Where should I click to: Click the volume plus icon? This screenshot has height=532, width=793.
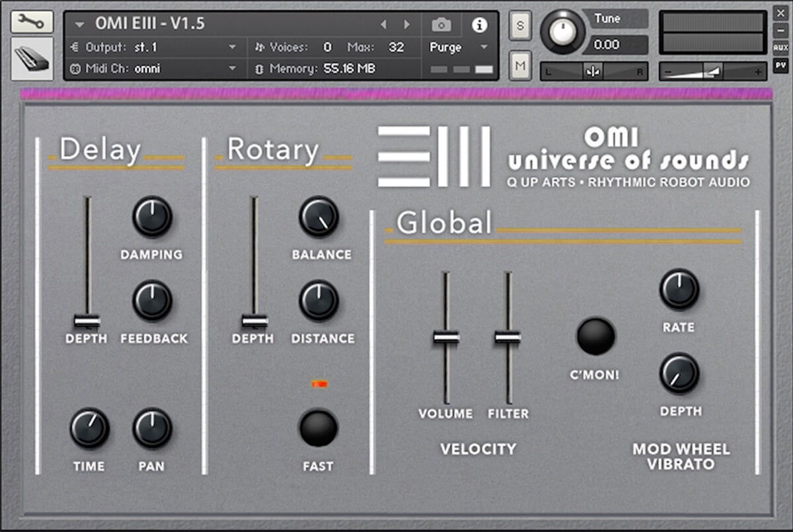tap(757, 72)
